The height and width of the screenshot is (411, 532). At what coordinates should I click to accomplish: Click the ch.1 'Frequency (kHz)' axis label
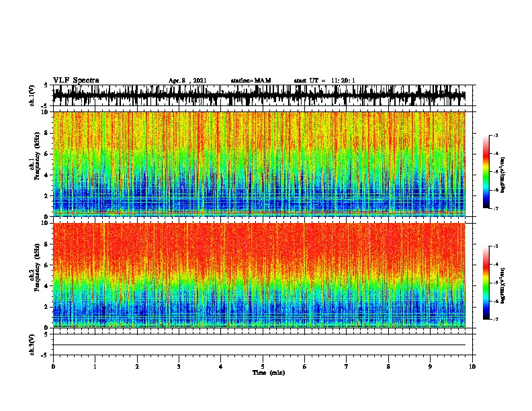click(x=38, y=156)
